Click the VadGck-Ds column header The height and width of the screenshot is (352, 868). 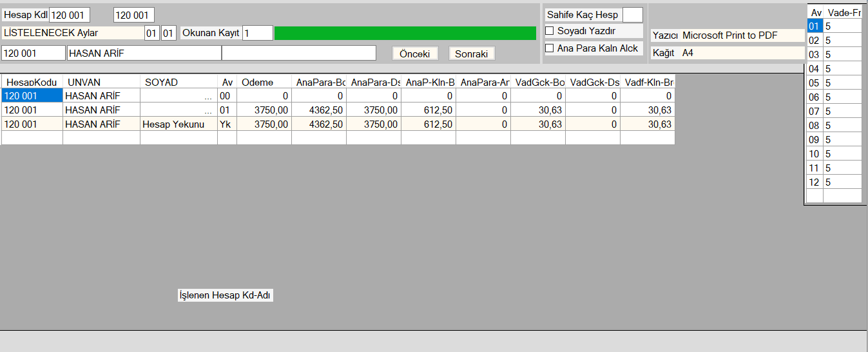click(x=593, y=82)
